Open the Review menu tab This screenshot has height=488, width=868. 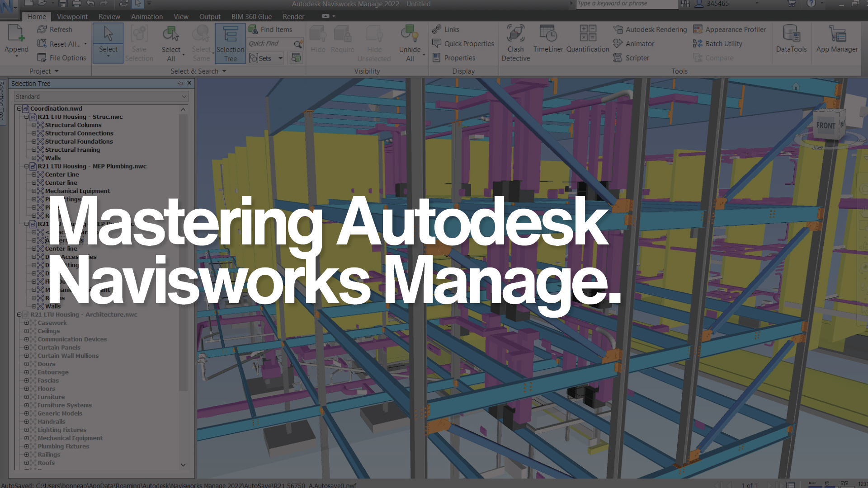(x=109, y=16)
